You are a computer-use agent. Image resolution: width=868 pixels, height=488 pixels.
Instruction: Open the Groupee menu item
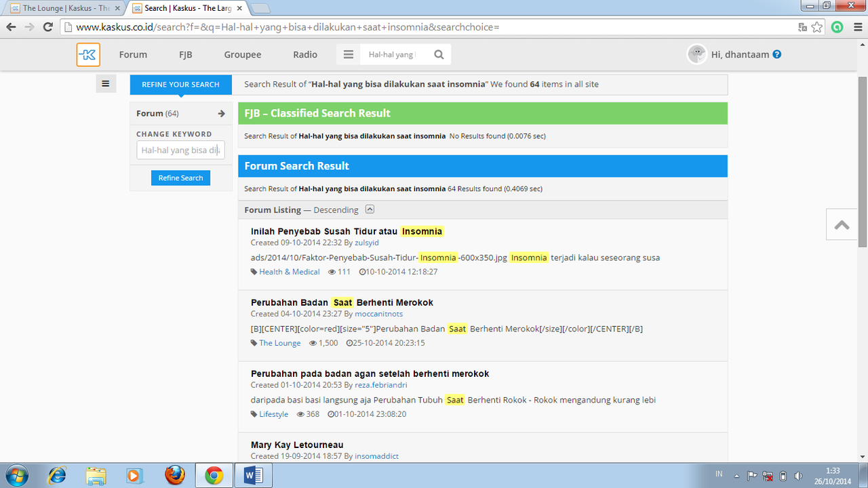point(243,55)
